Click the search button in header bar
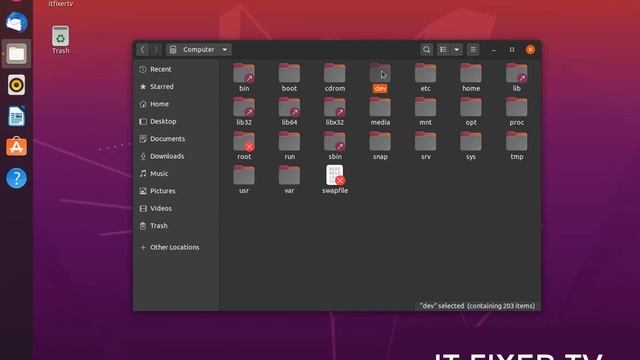This screenshot has height=360, width=640. (427, 50)
